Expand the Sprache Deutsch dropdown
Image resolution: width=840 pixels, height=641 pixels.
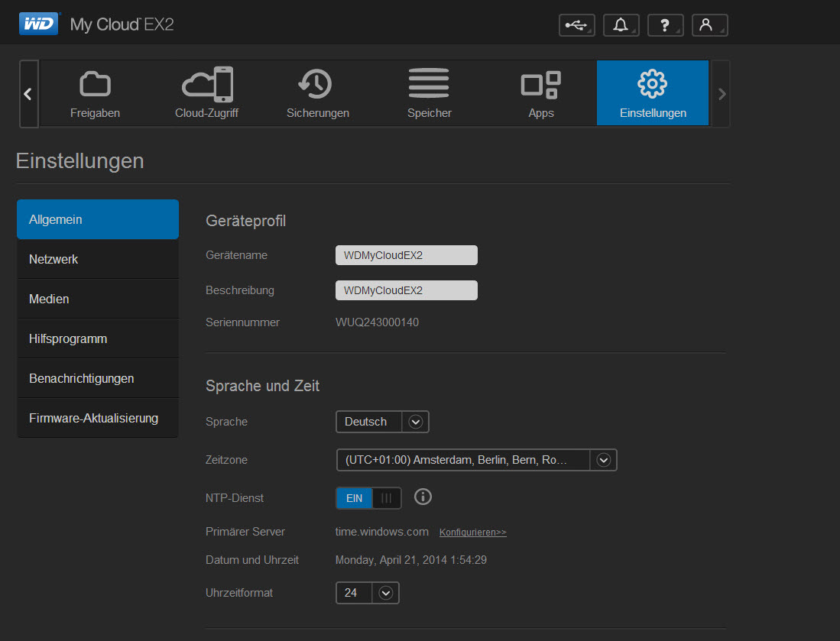(382, 422)
